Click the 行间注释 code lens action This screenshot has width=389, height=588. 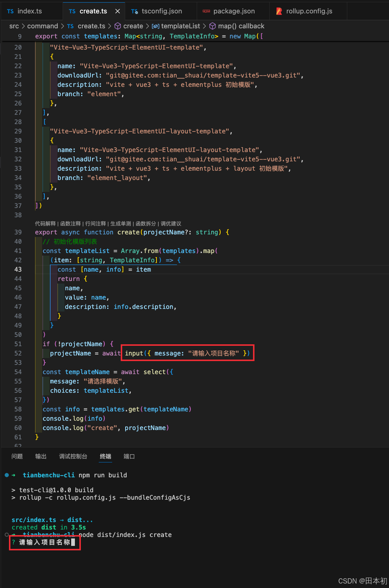pos(95,224)
